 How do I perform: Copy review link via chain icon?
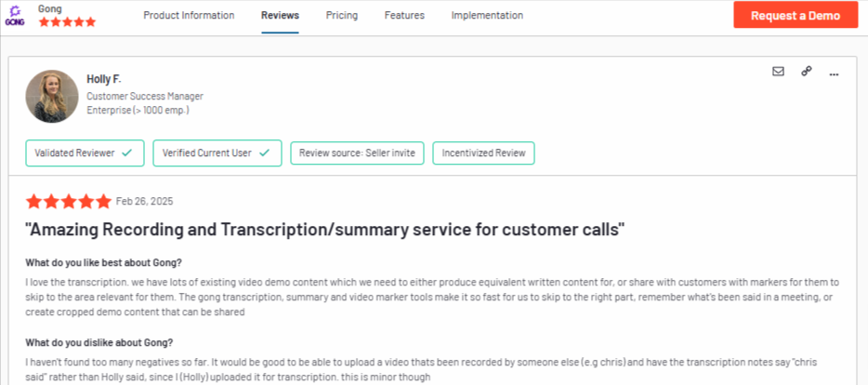tap(807, 72)
